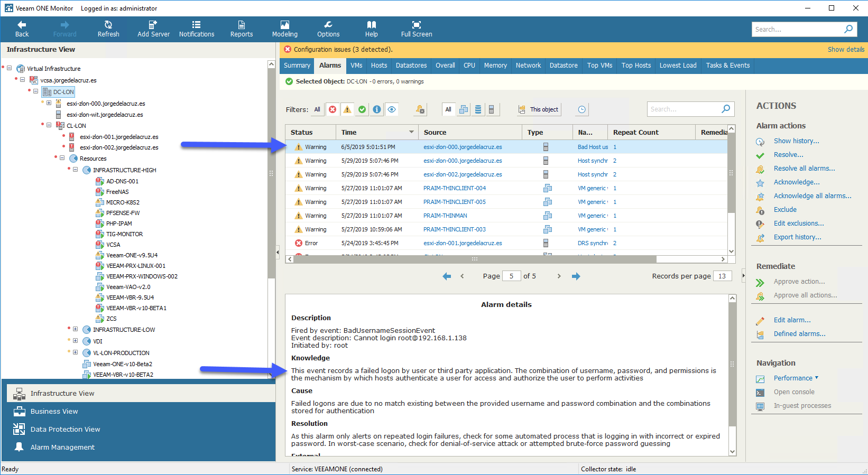Screen dimensions: 868x475
Task: Expand the INFRASTRUCTURE-LOW resource pool
Action: pyautogui.click(x=76, y=329)
